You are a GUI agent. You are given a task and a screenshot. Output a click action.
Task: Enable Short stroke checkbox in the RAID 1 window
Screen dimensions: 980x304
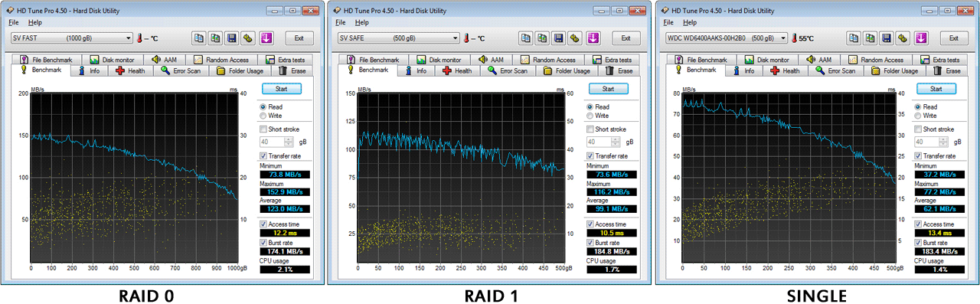[x=591, y=129]
